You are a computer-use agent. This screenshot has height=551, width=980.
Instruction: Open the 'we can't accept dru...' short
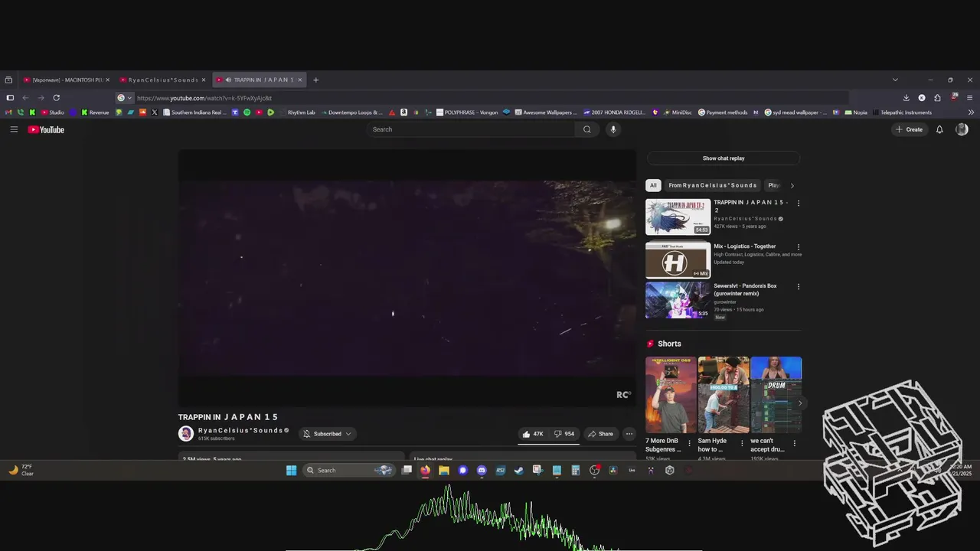[x=776, y=395]
